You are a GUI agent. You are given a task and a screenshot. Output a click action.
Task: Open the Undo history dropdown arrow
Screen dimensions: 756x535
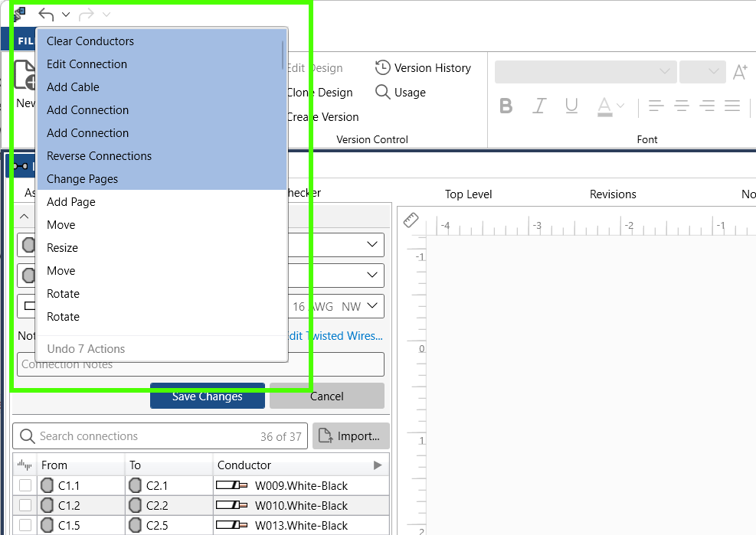(x=66, y=15)
